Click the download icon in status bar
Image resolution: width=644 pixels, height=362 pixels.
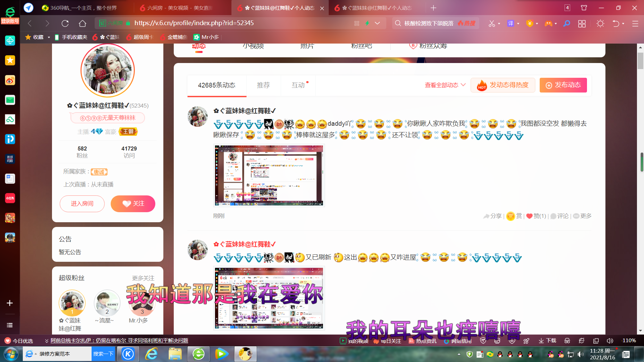point(547,341)
